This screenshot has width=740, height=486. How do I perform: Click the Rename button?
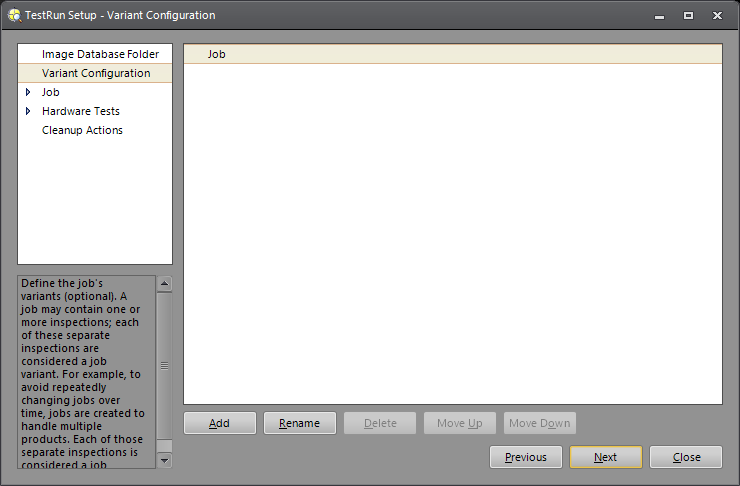(x=299, y=423)
